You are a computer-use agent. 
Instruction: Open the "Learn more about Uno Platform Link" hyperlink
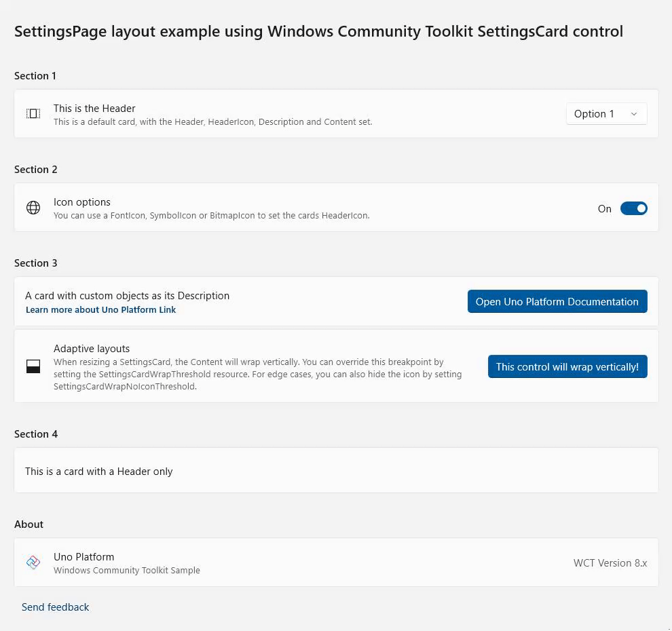(100, 309)
